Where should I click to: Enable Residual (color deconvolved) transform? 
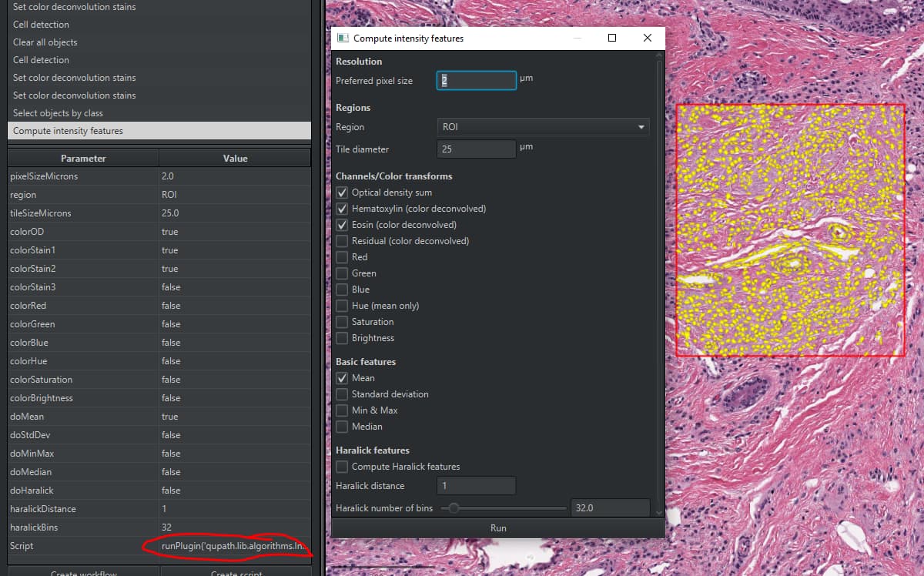(342, 241)
